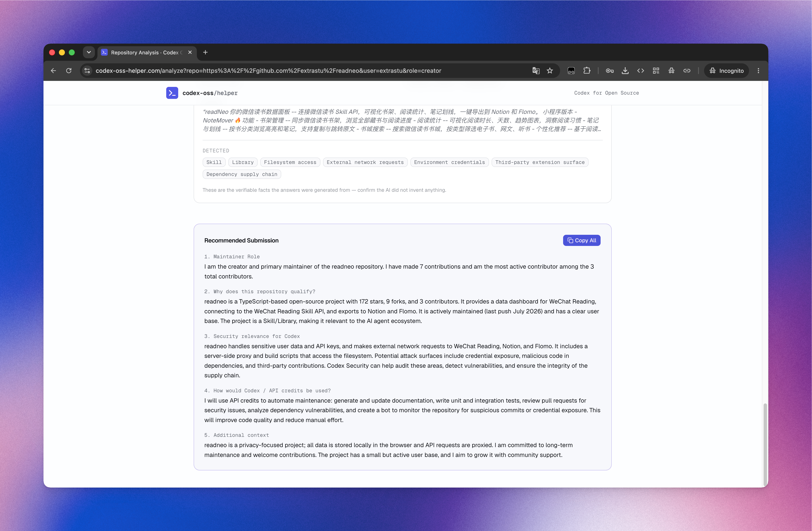Click the Third-party extension surface tag
This screenshot has height=531, width=812.
pos(540,162)
